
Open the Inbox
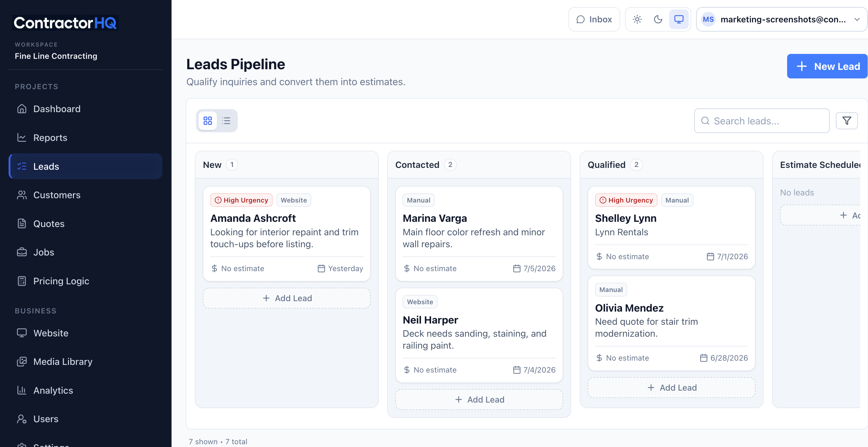(594, 20)
